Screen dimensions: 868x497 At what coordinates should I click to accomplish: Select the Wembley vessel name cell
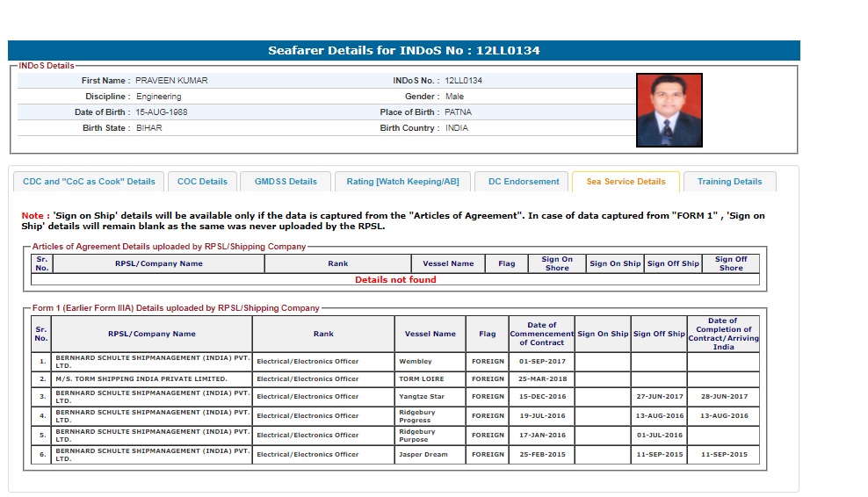430,361
